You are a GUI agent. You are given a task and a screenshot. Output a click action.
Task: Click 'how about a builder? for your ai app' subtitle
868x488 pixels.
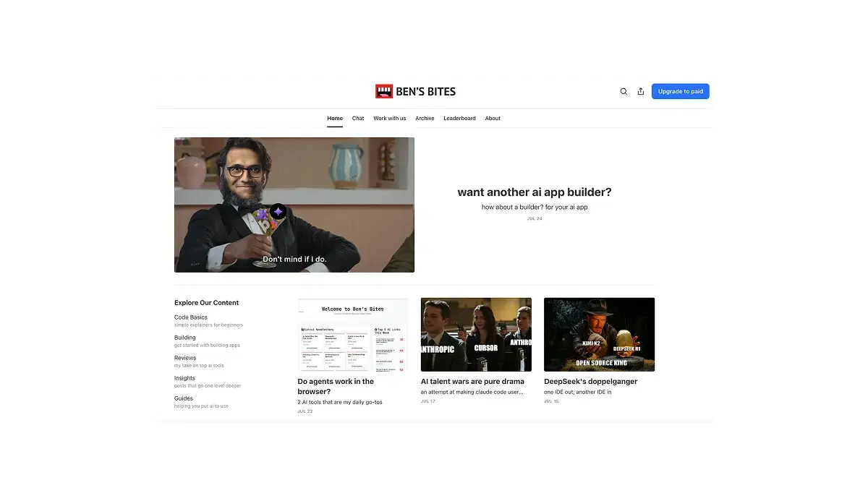coord(535,207)
